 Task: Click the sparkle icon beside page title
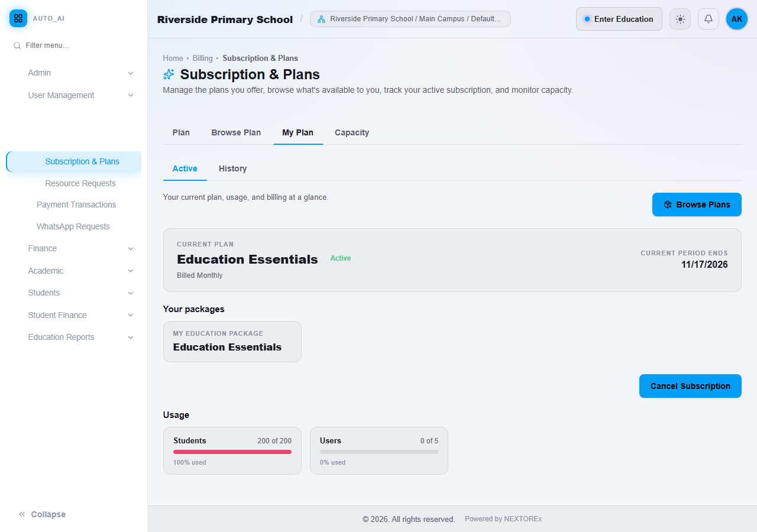[x=169, y=74]
